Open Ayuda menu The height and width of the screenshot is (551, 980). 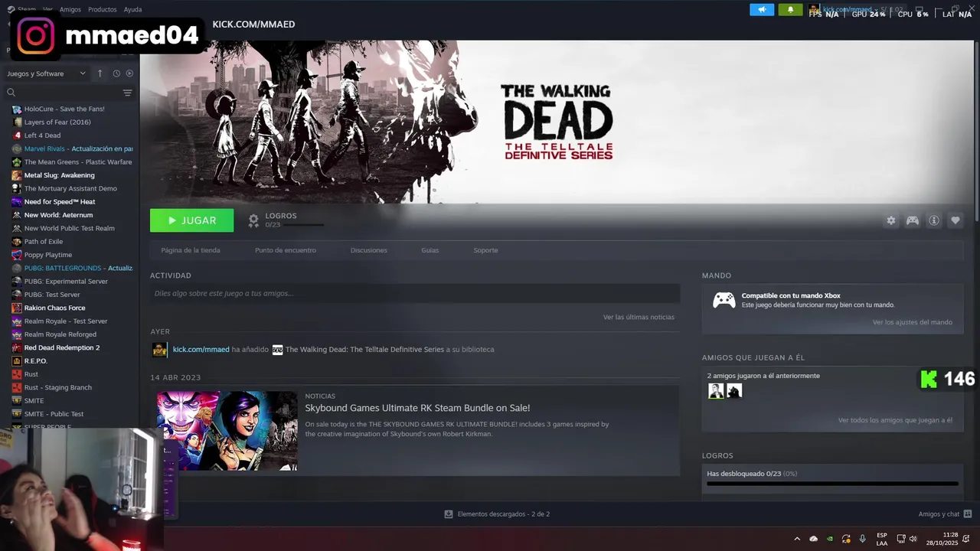133,9
